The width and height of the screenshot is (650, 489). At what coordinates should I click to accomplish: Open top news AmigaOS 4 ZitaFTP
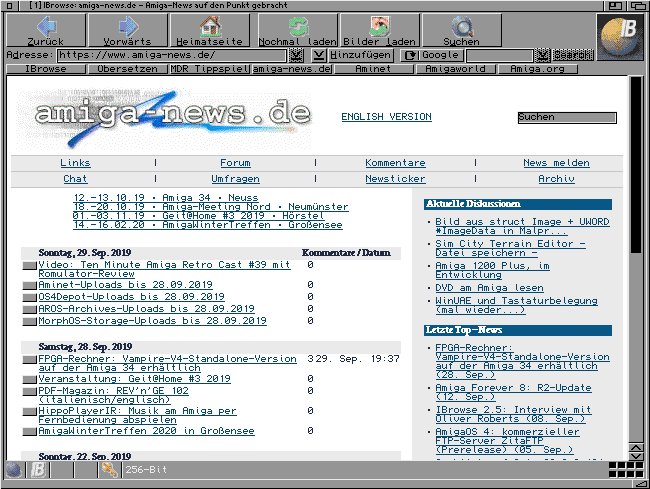pos(507,441)
